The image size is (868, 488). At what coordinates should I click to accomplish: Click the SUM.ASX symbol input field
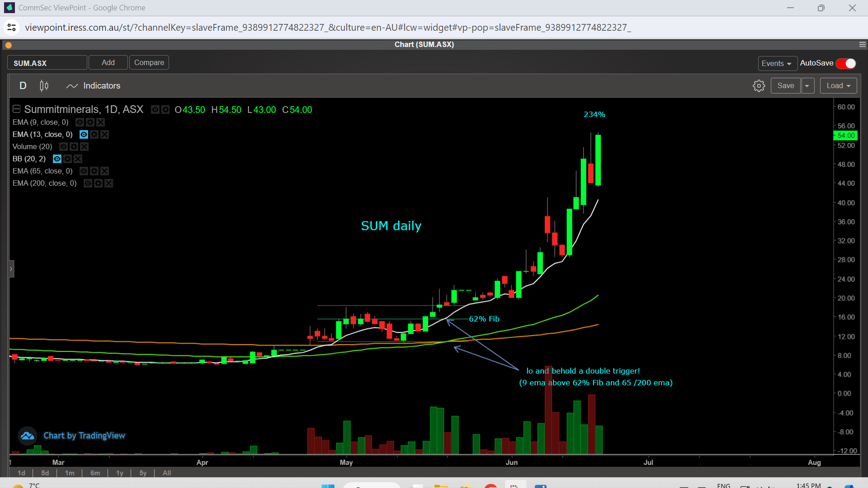pos(47,63)
